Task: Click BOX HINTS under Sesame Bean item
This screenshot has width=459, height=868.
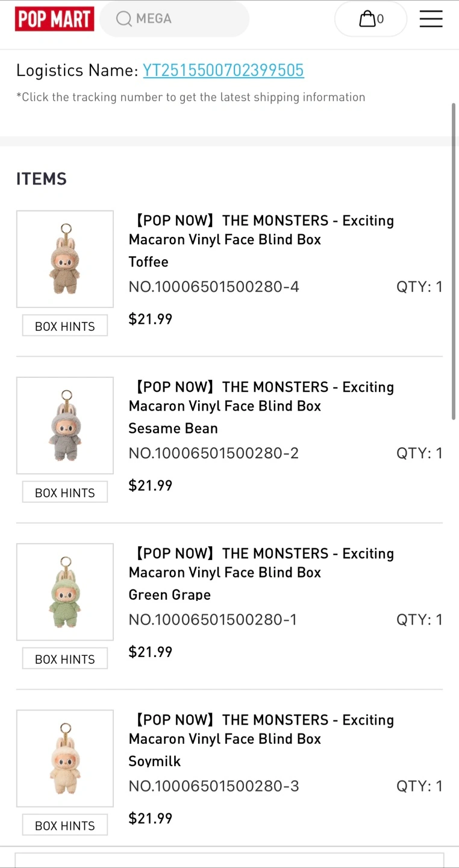Action: pos(65,492)
